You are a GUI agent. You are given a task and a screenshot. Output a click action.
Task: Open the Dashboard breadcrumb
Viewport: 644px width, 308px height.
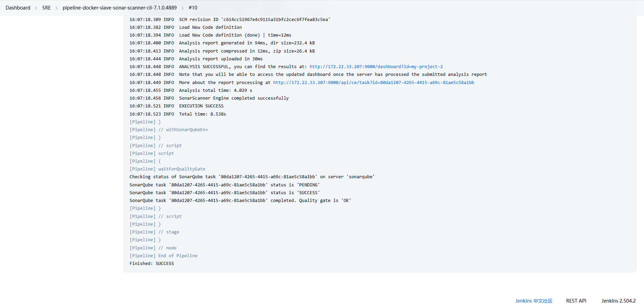[18, 8]
